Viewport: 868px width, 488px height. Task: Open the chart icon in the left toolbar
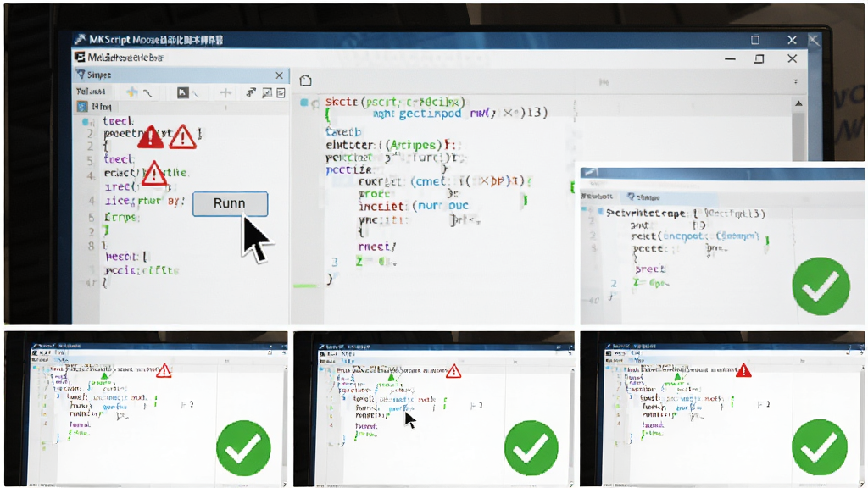[x=267, y=92]
